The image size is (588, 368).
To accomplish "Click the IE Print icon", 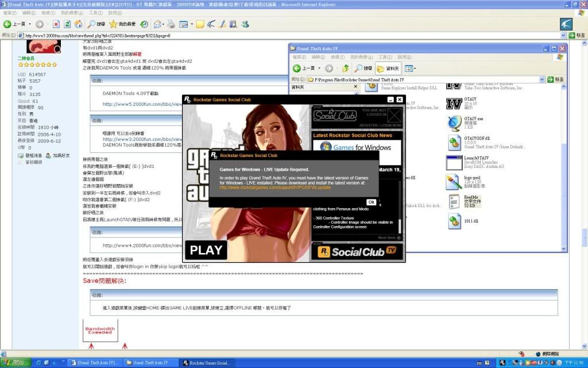I will 171,24.
